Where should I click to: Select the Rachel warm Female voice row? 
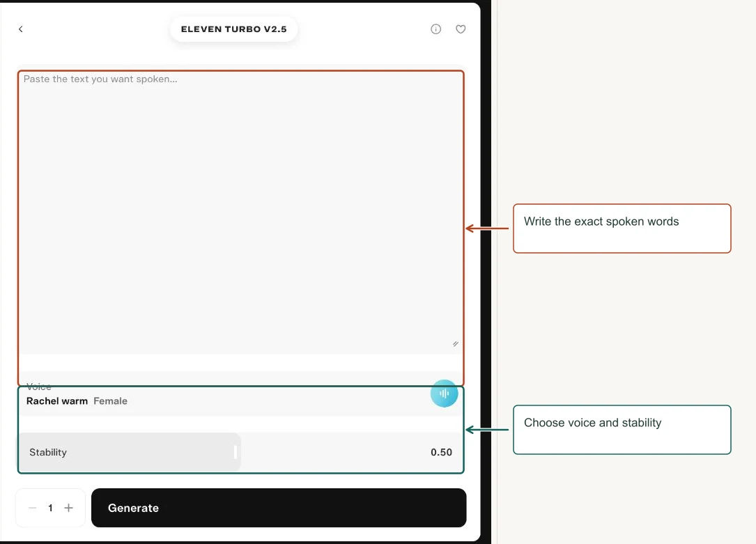coord(241,394)
